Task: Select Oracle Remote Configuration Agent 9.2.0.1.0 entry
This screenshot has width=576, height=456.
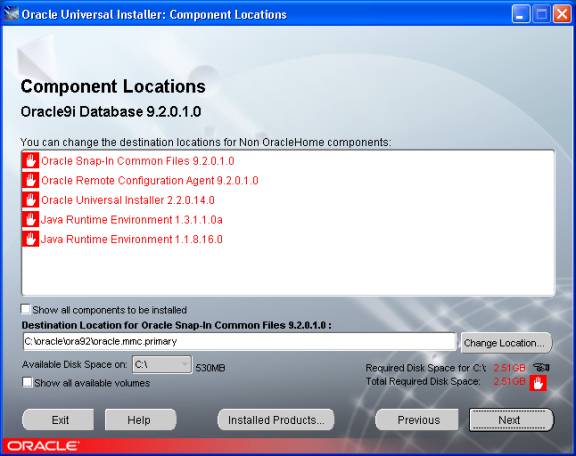Action: pyautogui.click(x=150, y=180)
